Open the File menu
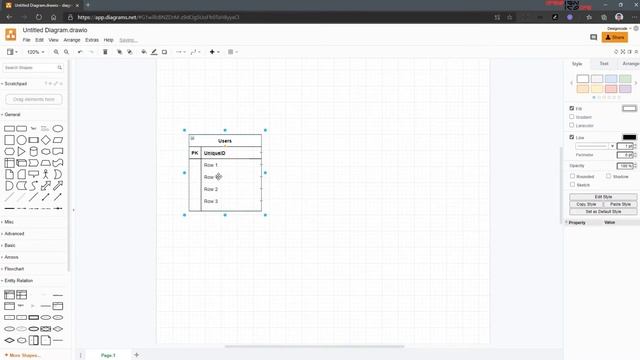 click(27, 40)
